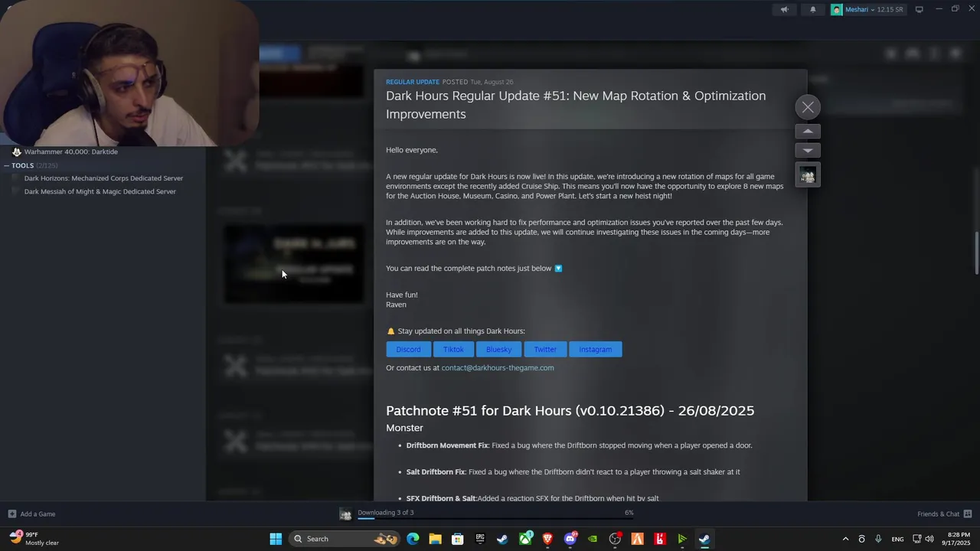
Task: Go to next news post with down arrow
Action: tap(808, 150)
